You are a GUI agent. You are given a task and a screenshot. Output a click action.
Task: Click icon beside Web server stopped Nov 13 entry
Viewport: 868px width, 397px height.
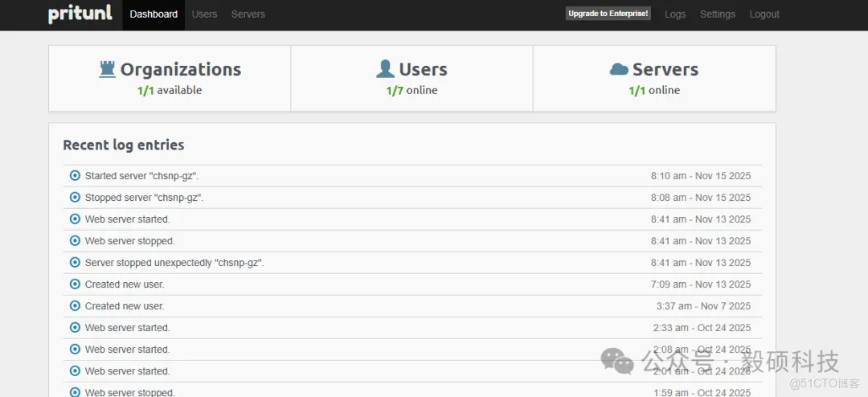76,241
